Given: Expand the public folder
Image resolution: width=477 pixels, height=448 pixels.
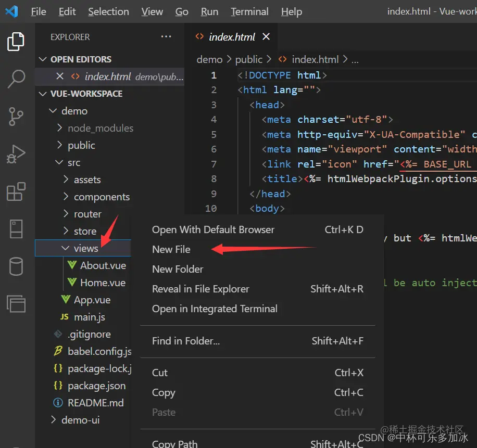Looking at the screenshot, I should (59, 145).
